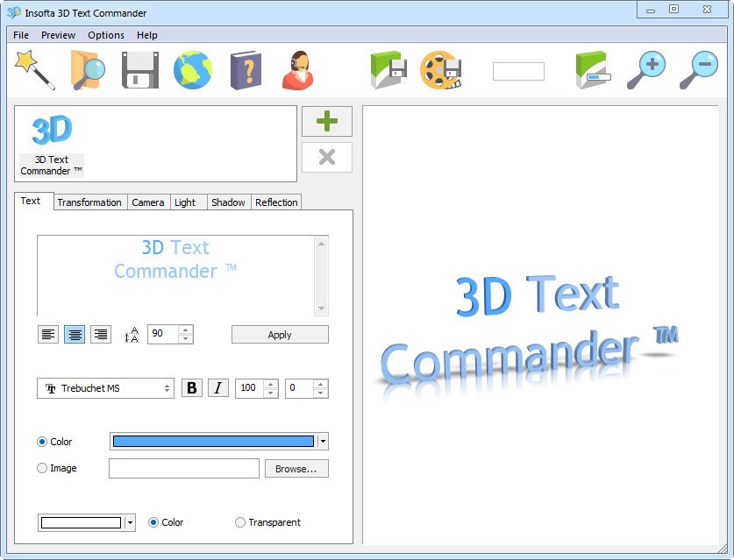
Task: Click the film reel save animation icon
Action: 441,70
